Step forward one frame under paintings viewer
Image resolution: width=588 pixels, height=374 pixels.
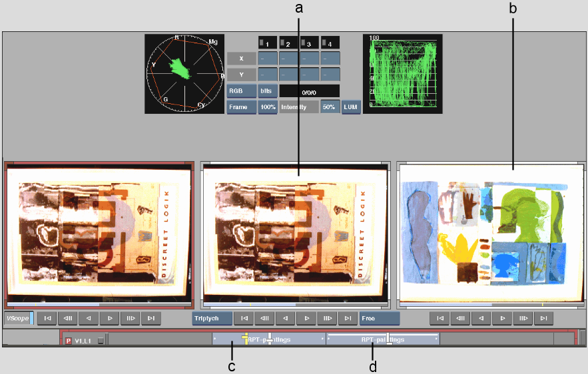[523, 318]
